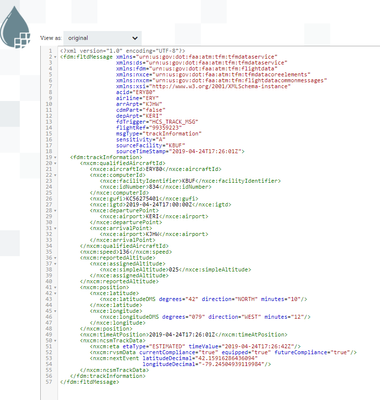Viewport: 380px width, 400px height.
Task: Click the NiFi water drop logo
Action: [15, 27]
